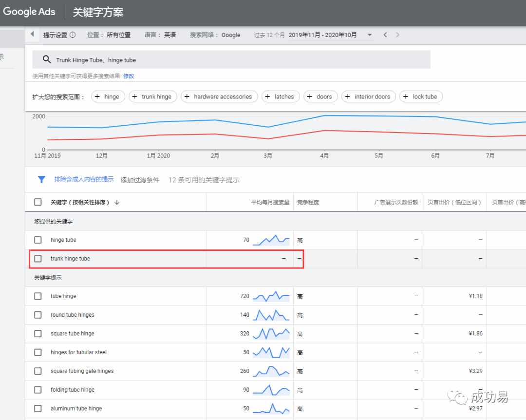Sort by the 平均每月搜索量 column header

tap(270, 202)
